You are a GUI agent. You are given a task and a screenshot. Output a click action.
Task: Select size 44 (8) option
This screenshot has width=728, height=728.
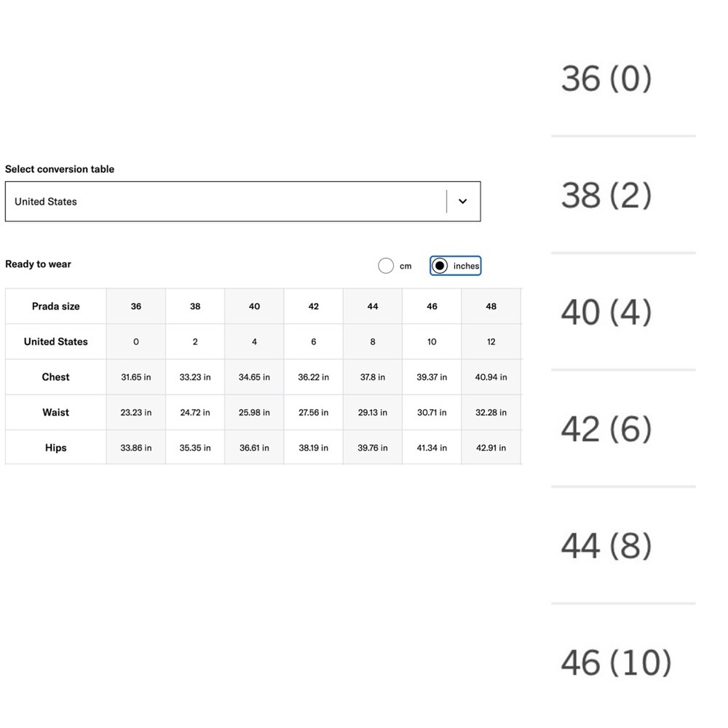pyautogui.click(x=606, y=545)
